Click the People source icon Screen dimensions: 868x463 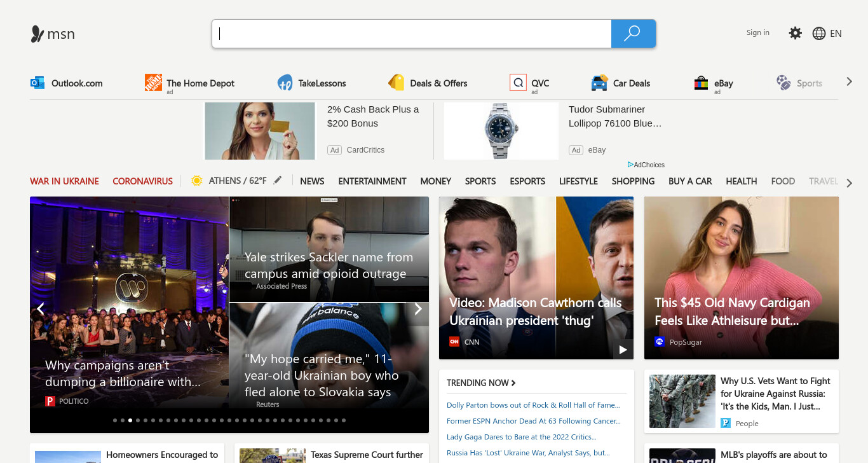pos(726,423)
